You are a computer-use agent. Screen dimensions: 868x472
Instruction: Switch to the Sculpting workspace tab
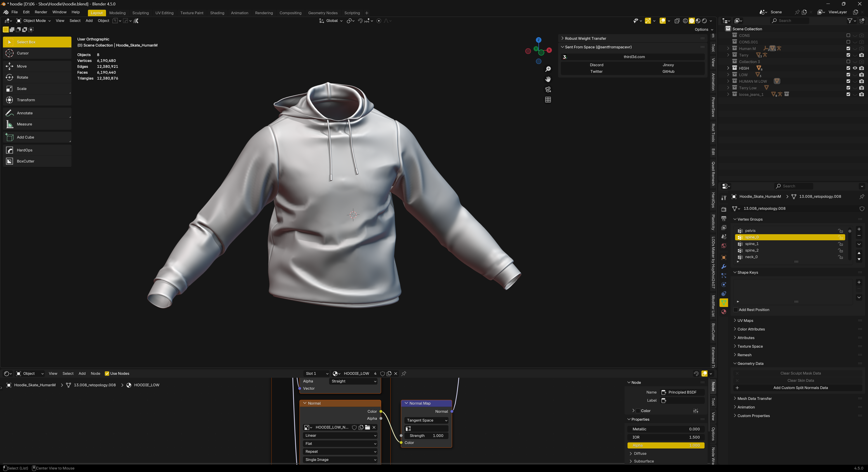(140, 13)
